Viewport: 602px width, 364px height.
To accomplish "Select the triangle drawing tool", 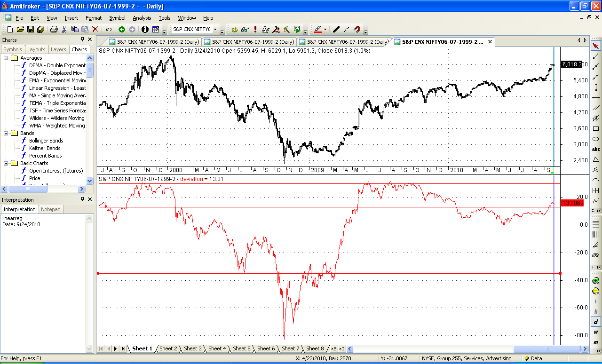I will tap(596, 159).
